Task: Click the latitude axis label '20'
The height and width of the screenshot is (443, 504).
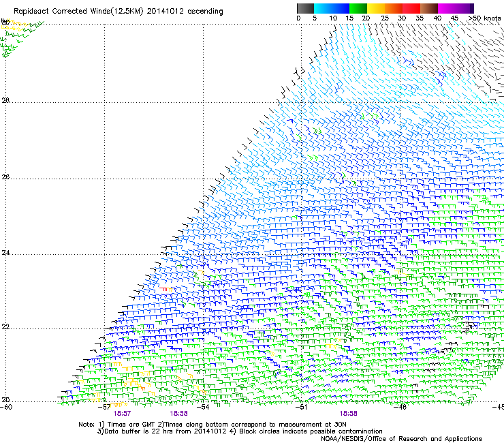Action: (5, 399)
